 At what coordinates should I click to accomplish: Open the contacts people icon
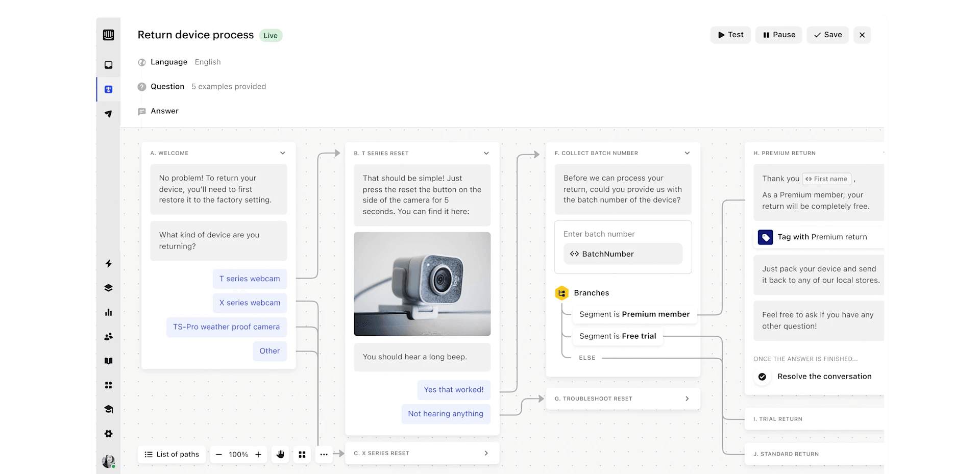(x=108, y=337)
